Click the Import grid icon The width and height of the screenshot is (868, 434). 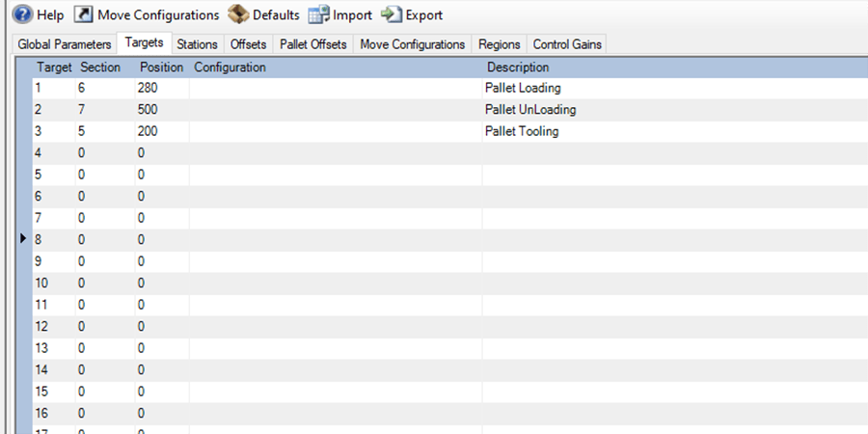tap(319, 14)
